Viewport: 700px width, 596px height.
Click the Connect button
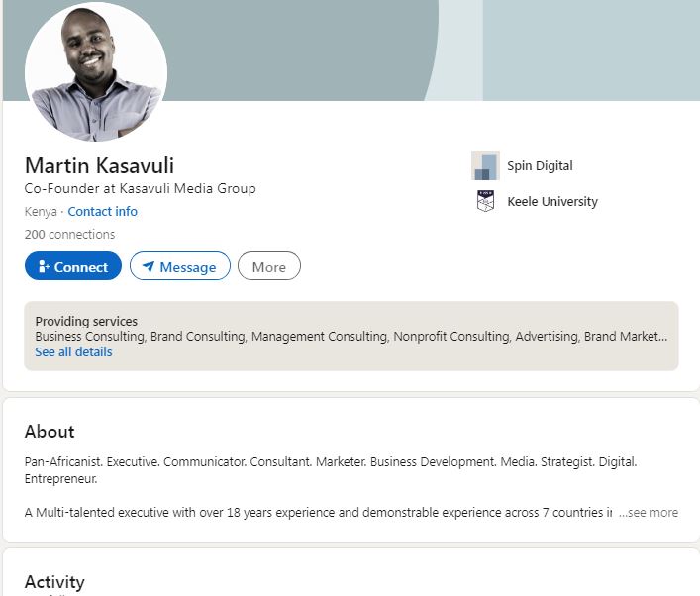[72, 266]
